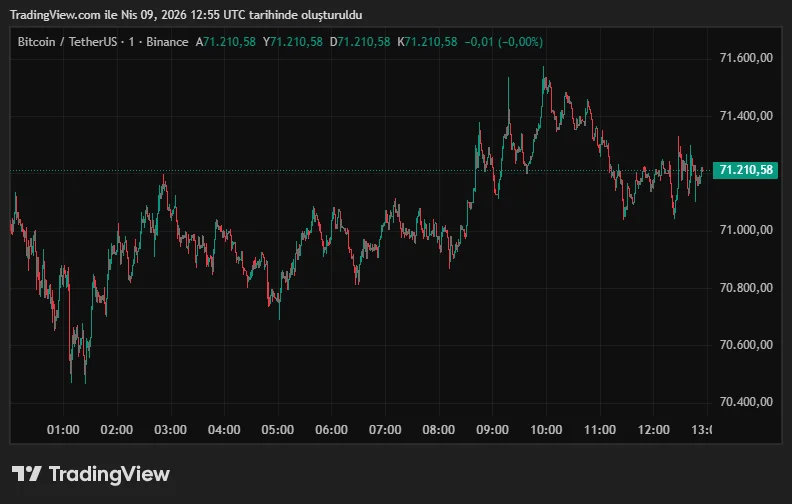The width and height of the screenshot is (792, 504).
Task: Click the 70.800,00 price axis label
Action: 746,288
